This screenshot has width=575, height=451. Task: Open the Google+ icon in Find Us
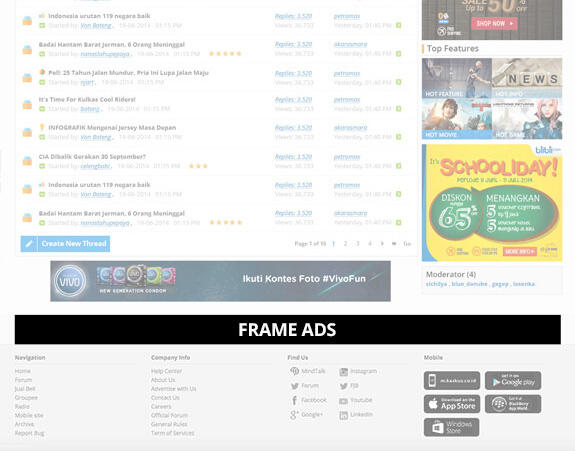pyautogui.click(x=294, y=415)
